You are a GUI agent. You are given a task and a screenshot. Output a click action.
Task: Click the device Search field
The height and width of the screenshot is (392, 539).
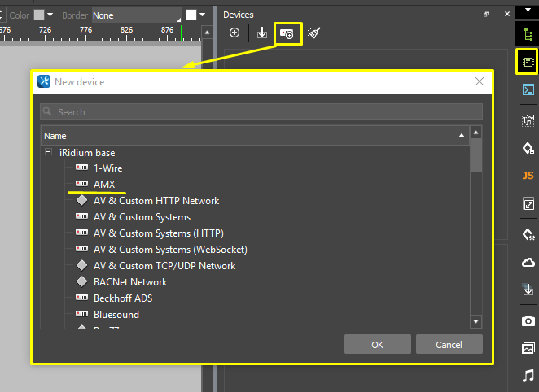pos(261,111)
